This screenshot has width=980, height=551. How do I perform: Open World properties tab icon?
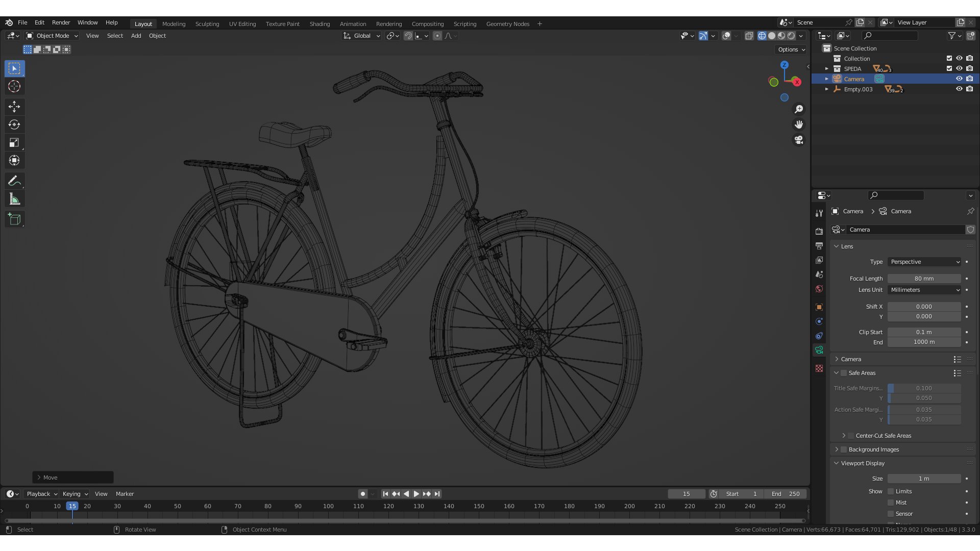819,289
